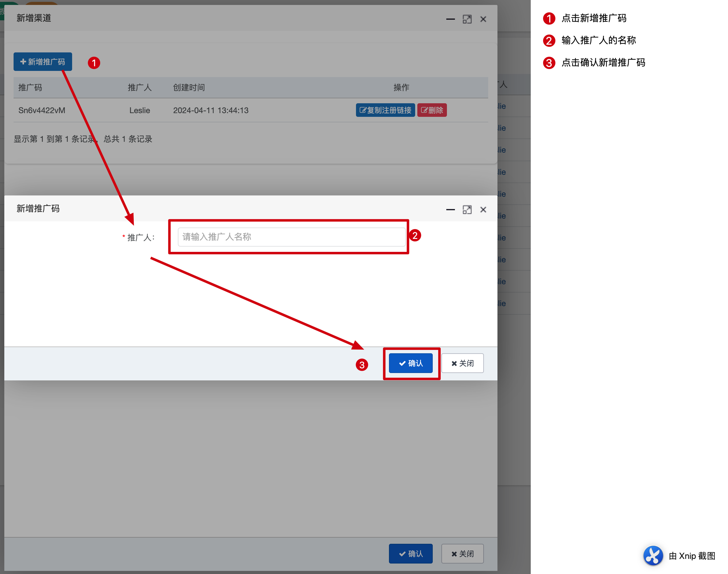Click the 创建时间 column header
Viewport: 728px width, 574px height.
pos(189,88)
